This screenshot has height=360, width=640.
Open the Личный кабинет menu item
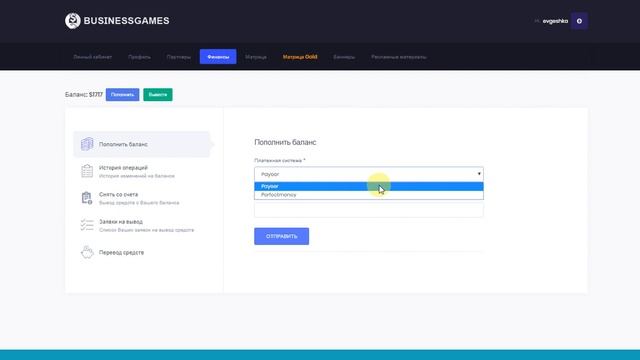93,57
